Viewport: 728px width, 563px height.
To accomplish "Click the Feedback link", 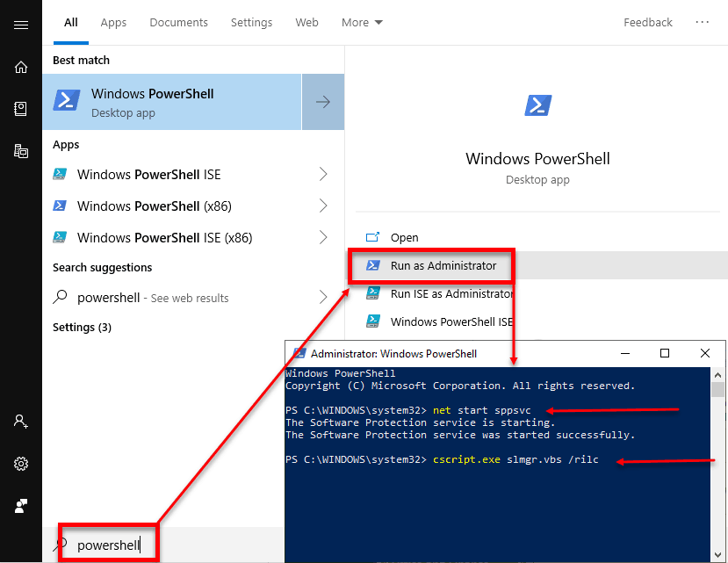I will pyautogui.click(x=648, y=22).
